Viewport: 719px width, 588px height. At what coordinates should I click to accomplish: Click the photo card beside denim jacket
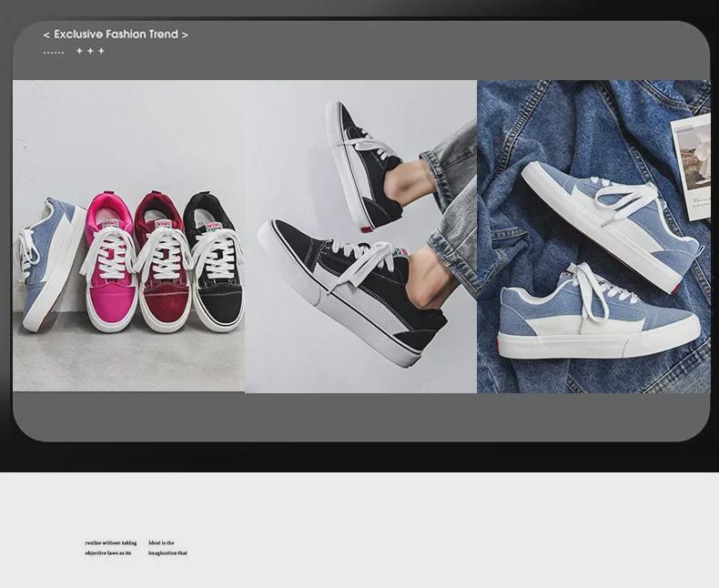pos(693,164)
